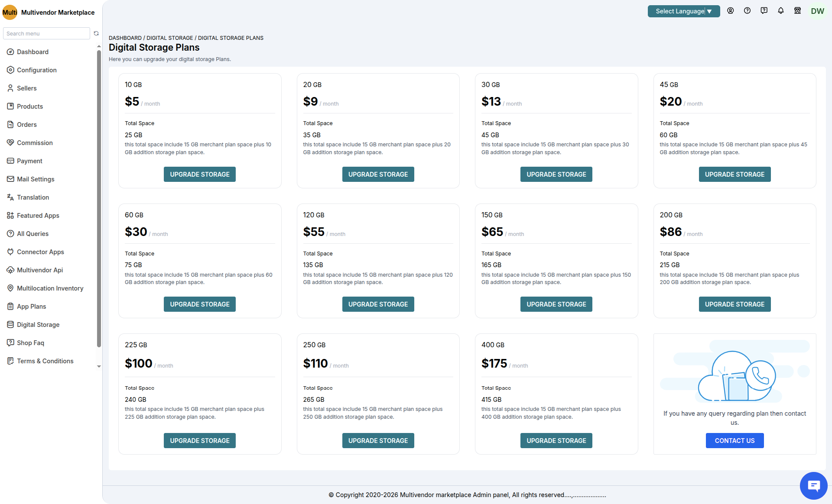Click the All Queries question icon
This screenshot has width=832, height=504.
[10, 234]
